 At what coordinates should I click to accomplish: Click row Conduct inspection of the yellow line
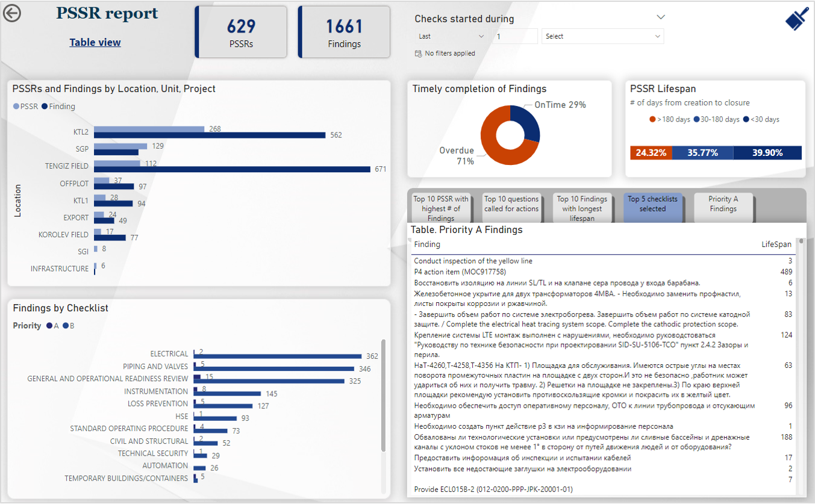coord(603,261)
